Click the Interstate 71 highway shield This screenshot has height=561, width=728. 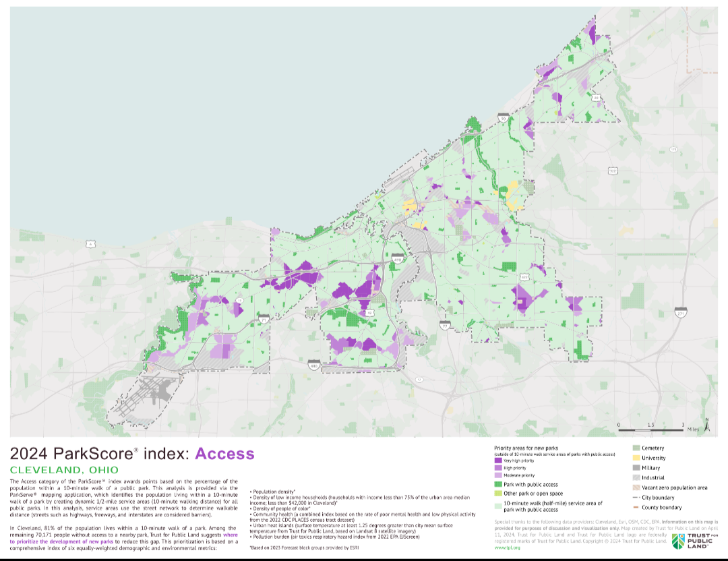(x=264, y=320)
